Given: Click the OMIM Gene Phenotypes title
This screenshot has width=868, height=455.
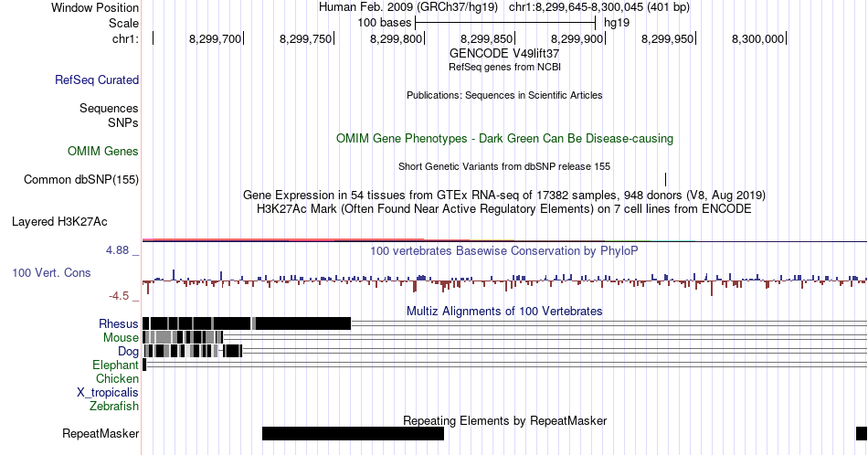Looking at the screenshot, I should [504, 138].
